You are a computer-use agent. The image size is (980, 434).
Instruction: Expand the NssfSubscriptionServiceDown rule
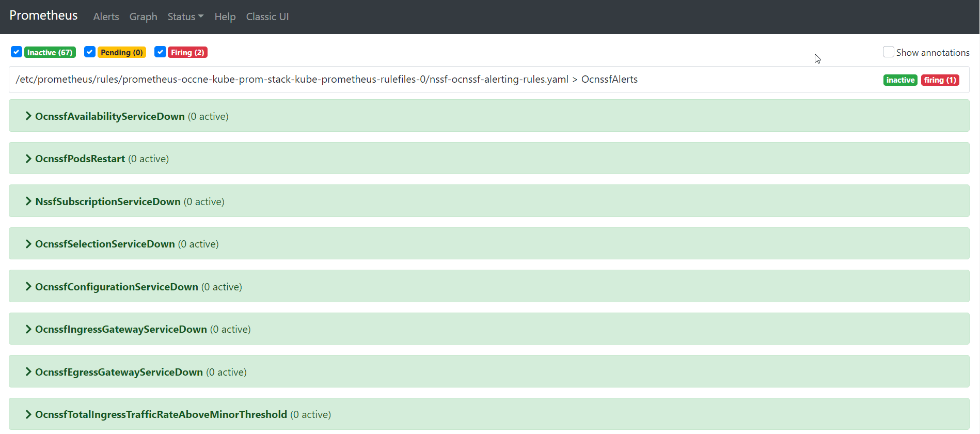click(107, 202)
